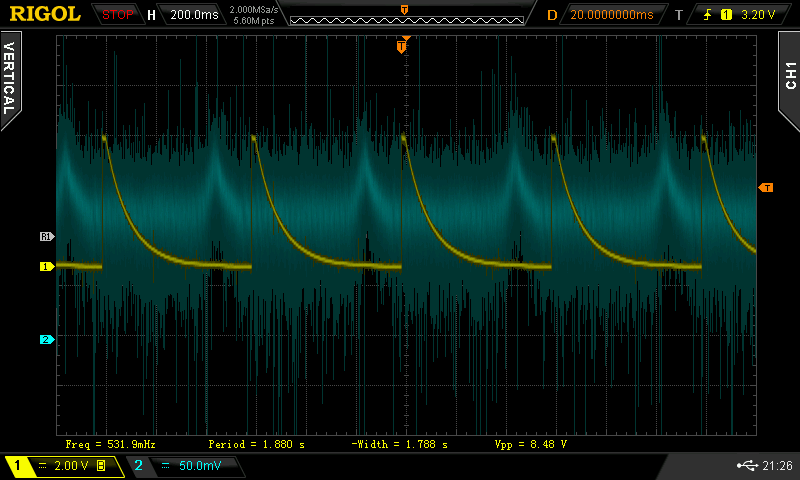Open the CH1 side tab

pos(789,77)
